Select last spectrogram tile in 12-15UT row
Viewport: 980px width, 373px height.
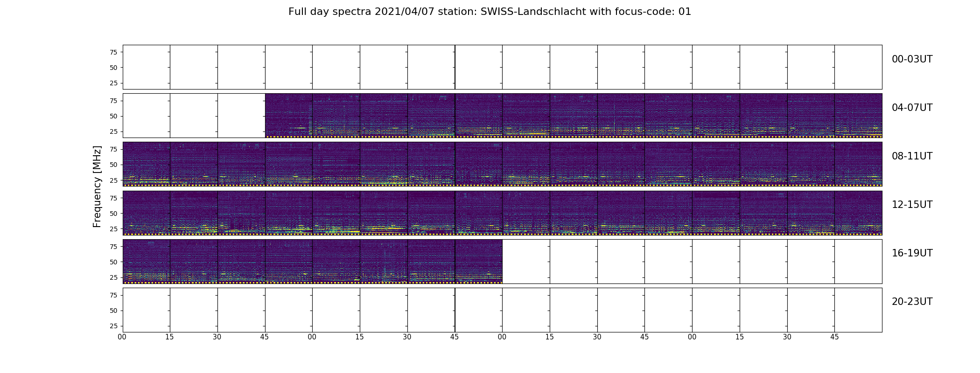(x=858, y=213)
